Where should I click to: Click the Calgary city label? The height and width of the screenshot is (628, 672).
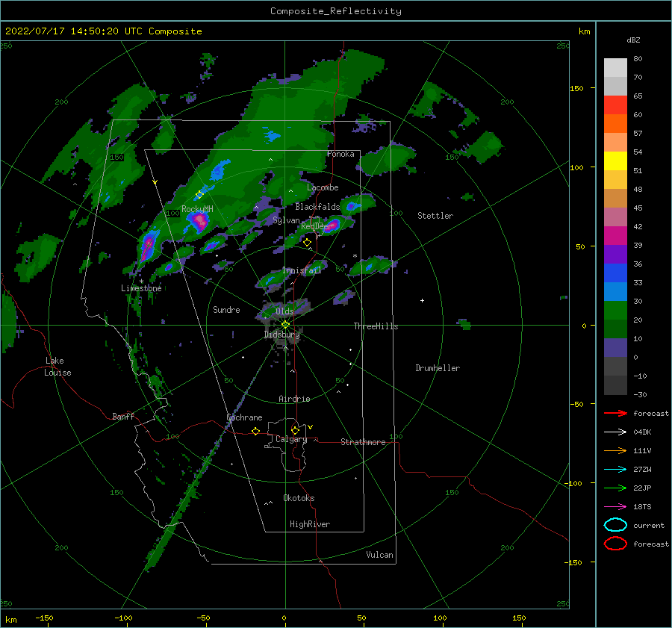pyautogui.click(x=291, y=439)
